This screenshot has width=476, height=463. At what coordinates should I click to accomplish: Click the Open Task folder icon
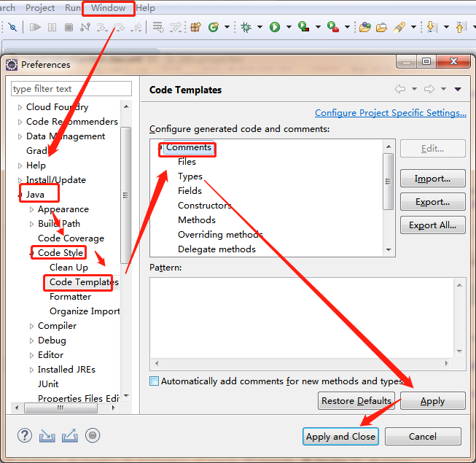point(381,27)
